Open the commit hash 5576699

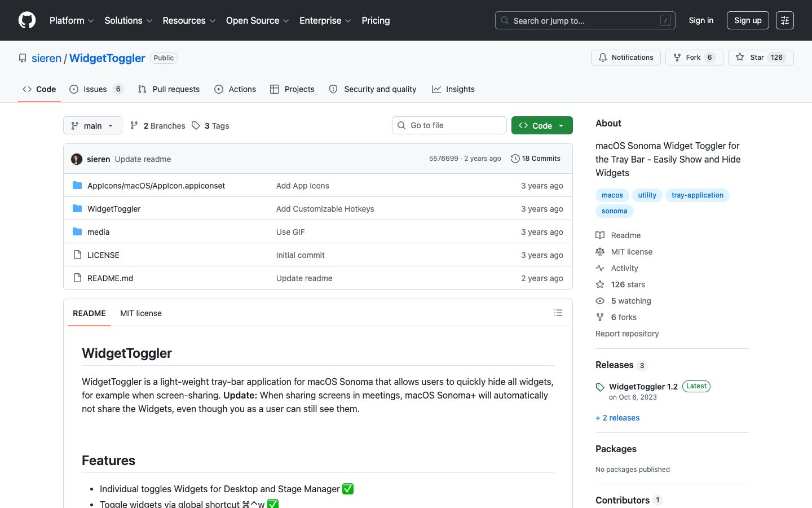point(444,159)
